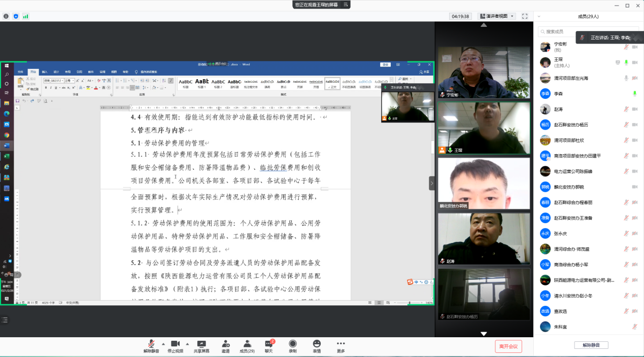Click the 解除静音 button below member list
644x357 pixels.
591,345
